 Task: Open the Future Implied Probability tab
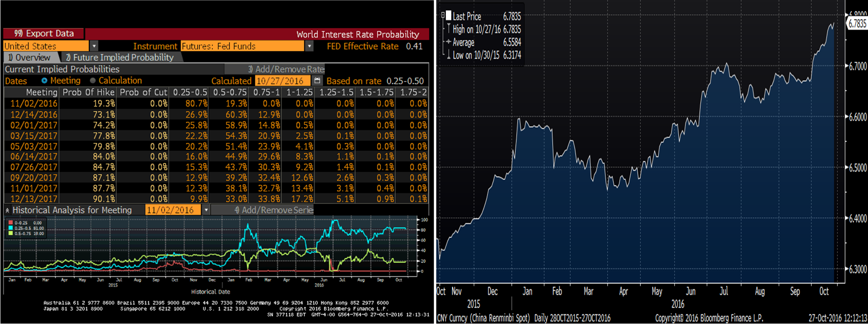tap(120, 57)
